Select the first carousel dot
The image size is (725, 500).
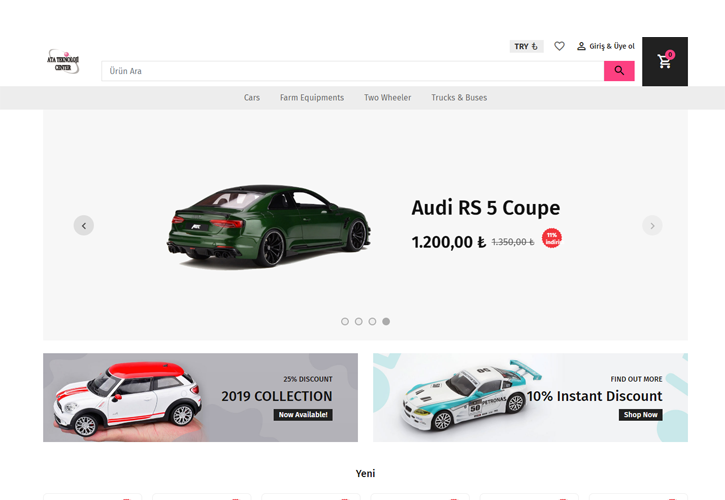(x=345, y=322)
